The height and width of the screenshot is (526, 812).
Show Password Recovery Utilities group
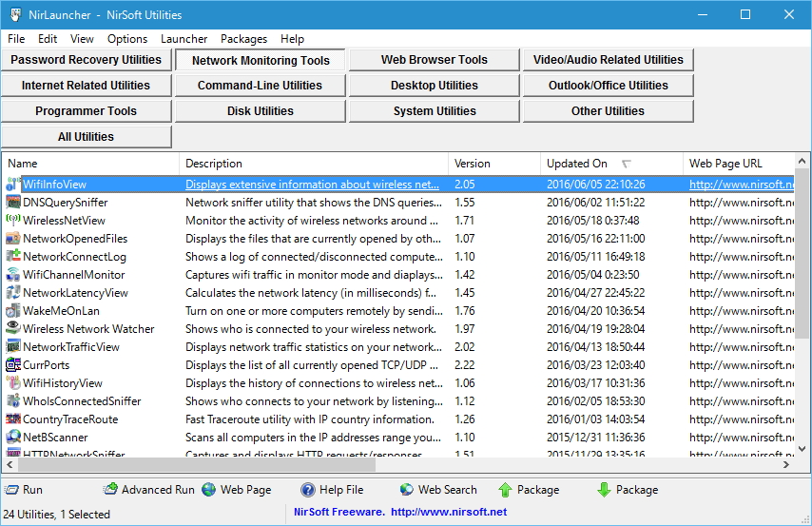click(x=86, y=60)
